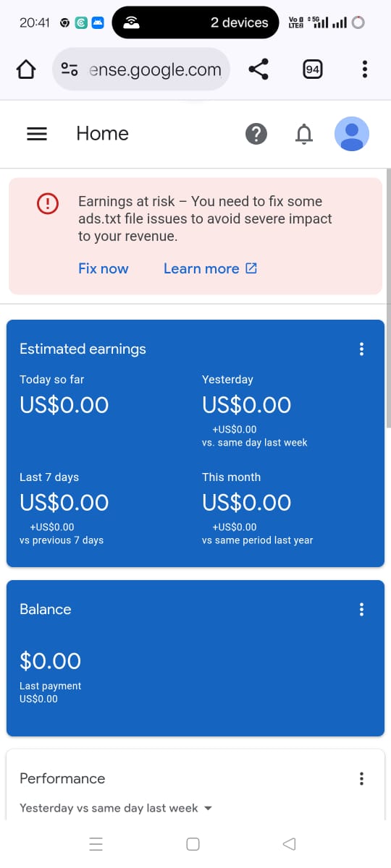Screen dimensions: 391x868
Task: Open the Chrome three-dot overflow menu
Action: pos(364,69)
